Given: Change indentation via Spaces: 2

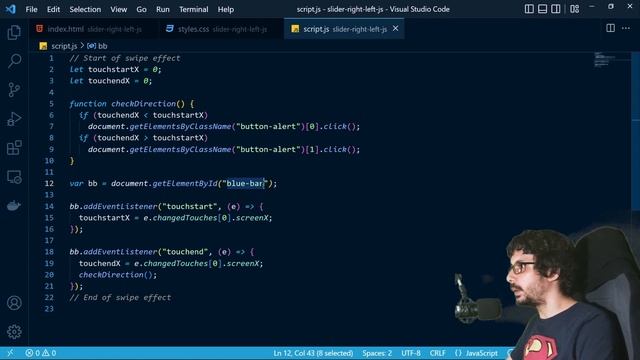Looking at the screenshot, I should (x=377, y=353).
